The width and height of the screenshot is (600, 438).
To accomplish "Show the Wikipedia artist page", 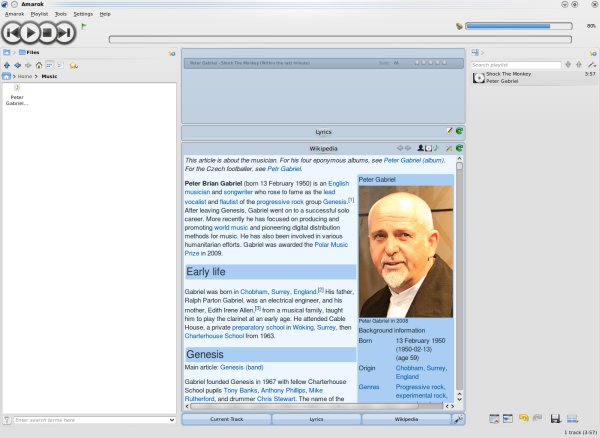I will [x=422, y=148].
